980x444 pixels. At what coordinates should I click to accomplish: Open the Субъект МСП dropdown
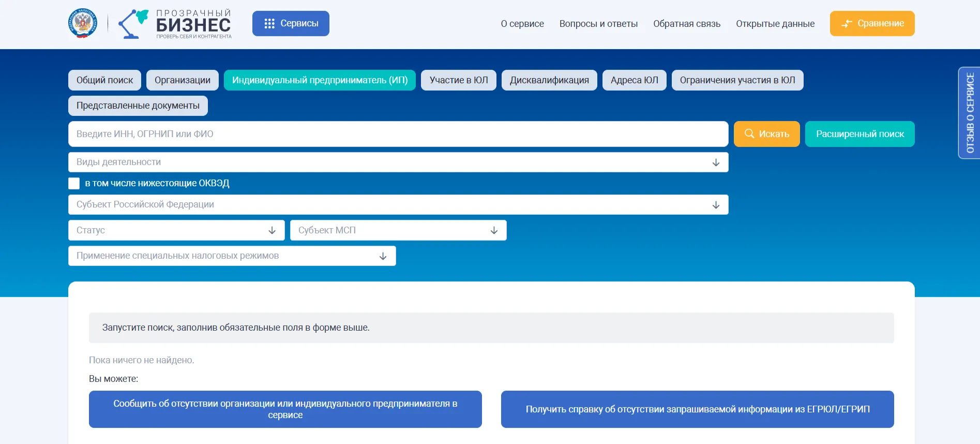(398, 230)
